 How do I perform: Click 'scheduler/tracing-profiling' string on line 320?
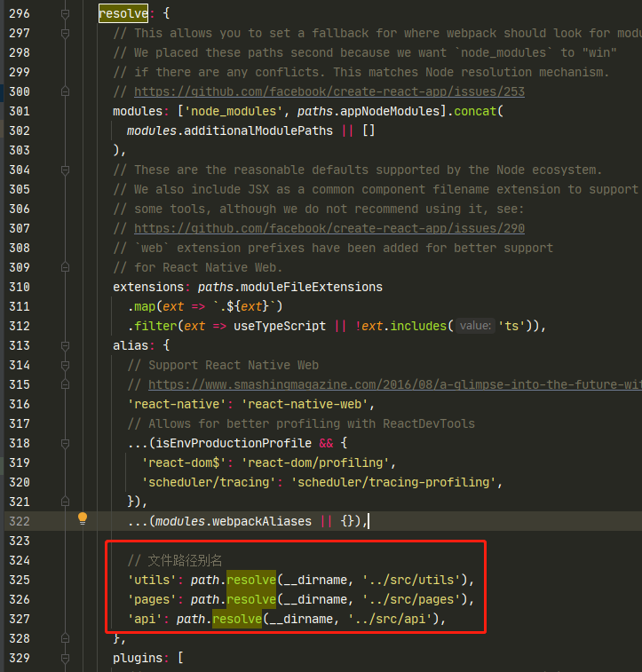pos(393,483)
